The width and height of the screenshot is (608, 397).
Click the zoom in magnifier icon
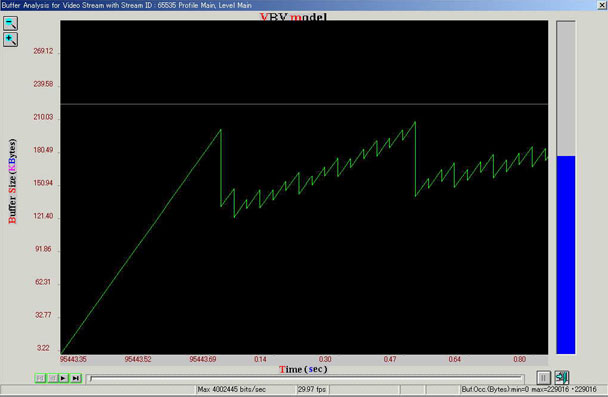tap(10, 40)
